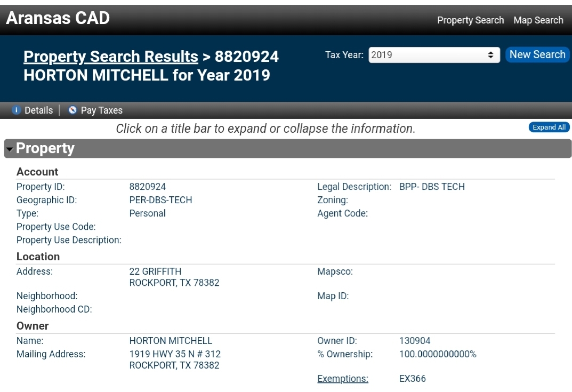
Task: Click the Aransas CAD site title
Action: tap(58, 18)
